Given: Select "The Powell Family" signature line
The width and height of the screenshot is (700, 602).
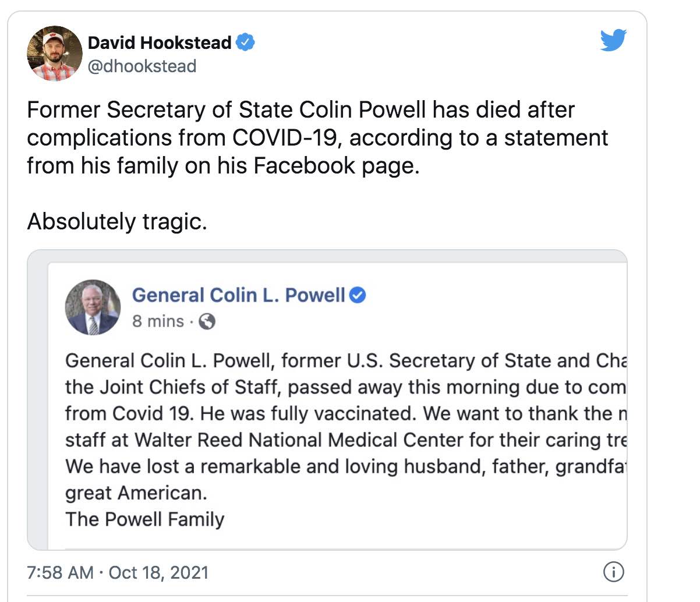Looking at the screenshot, I should (144, 519).
